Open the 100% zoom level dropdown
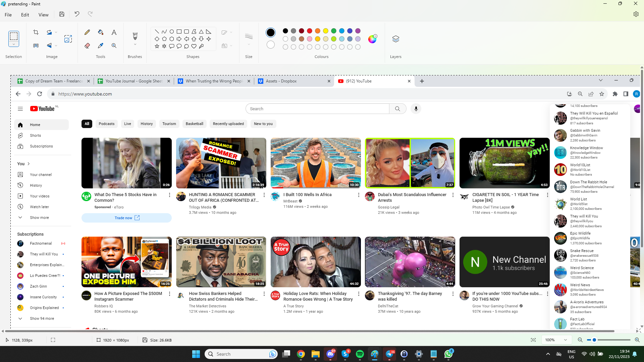Image resolution: width=644 pixels, height=362 pixels. coord(566,340)
